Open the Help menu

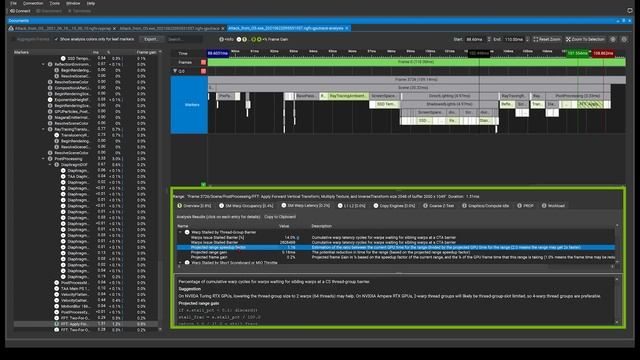(91, 3)
